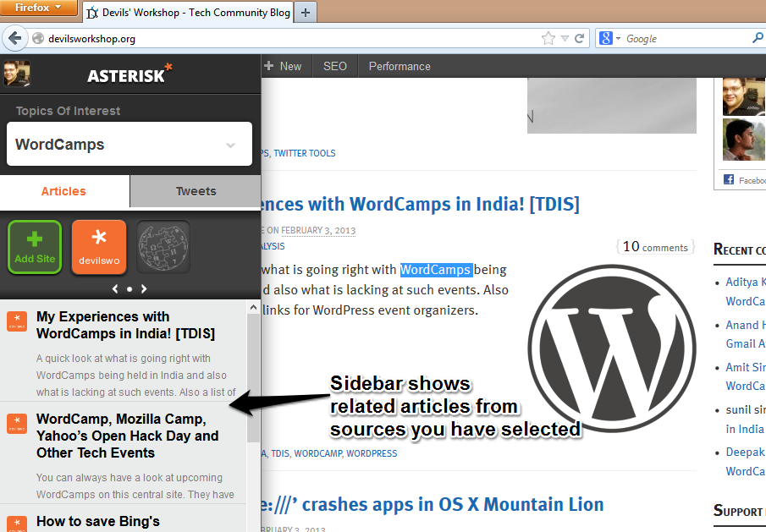The height and width of the screenshot is (532, 766).
Task: Click the highlighted WordCamps word in post
Action: [x=436, y=270]
